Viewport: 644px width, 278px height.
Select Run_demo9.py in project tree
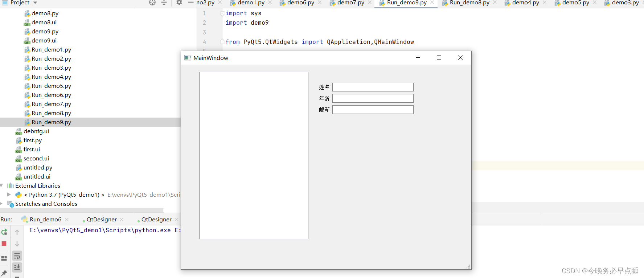pos(51,122)
